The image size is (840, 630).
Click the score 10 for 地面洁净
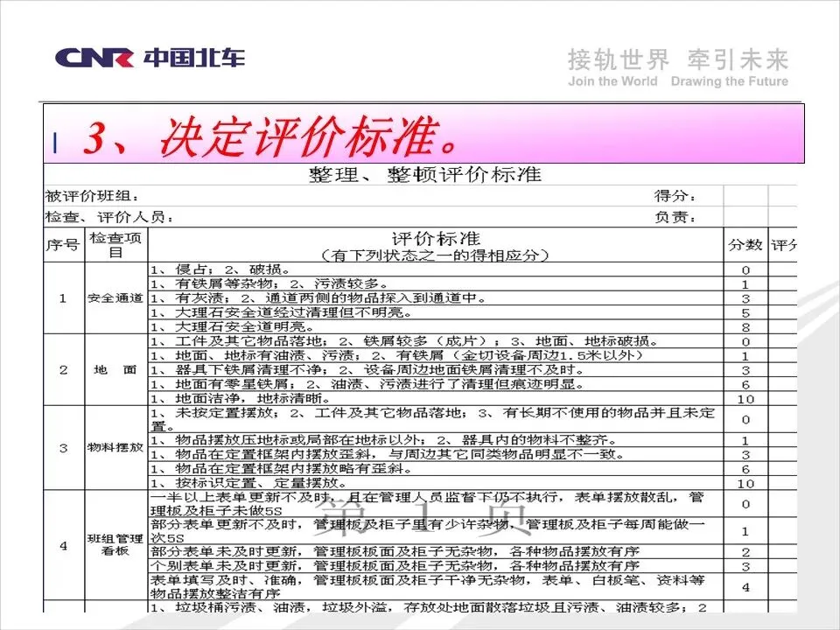coord(745,399)
